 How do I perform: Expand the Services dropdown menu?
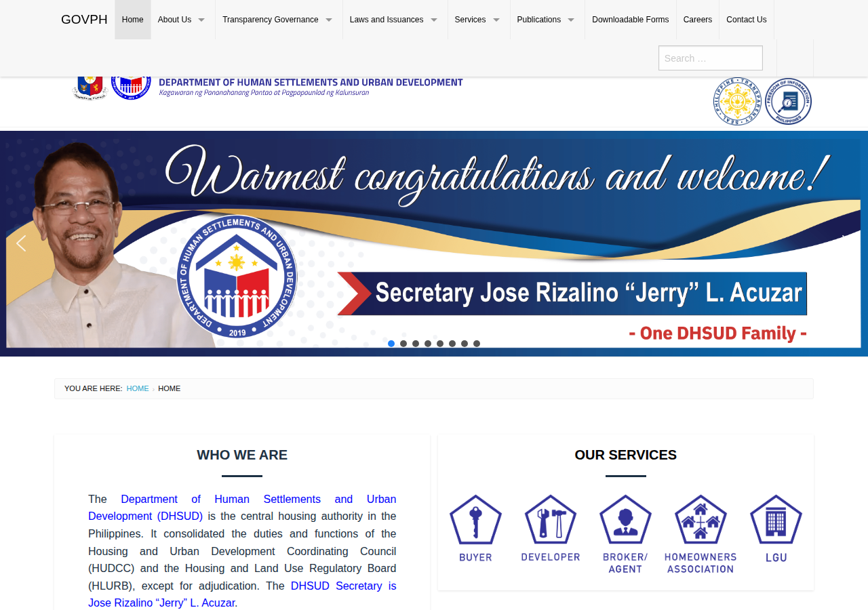coord(479,20)
